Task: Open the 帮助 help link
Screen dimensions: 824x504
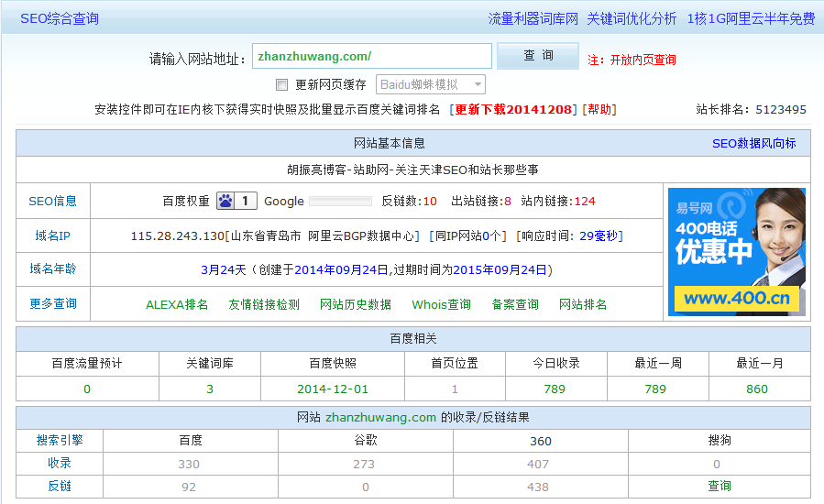Action: 600,110
